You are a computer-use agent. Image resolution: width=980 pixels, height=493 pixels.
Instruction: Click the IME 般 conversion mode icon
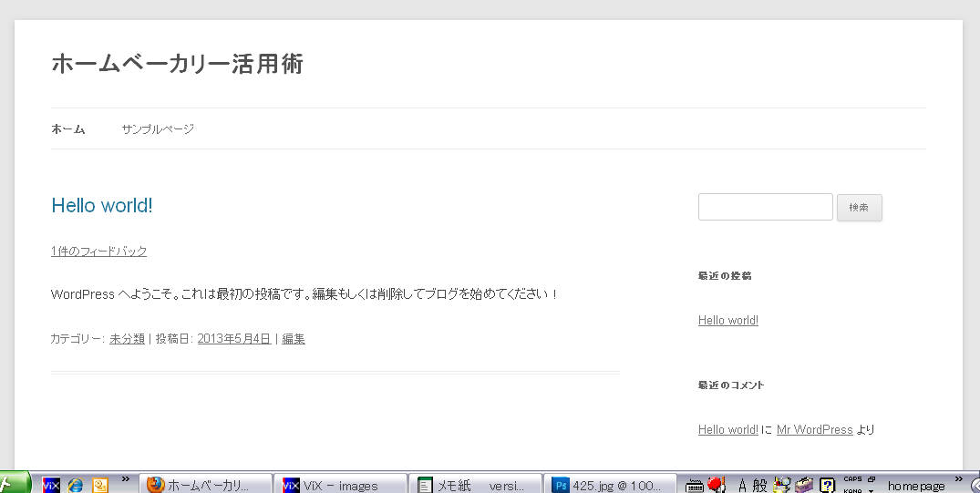click(759, 486)
